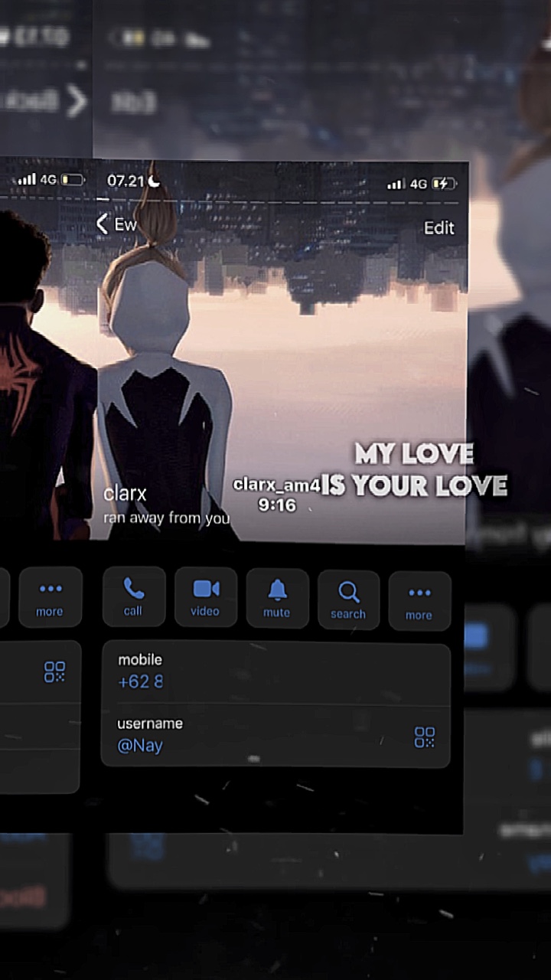Viewport: 551px width, 980px height.
Task: Tap the charging battery icon at right
Action: coord(444,184)
